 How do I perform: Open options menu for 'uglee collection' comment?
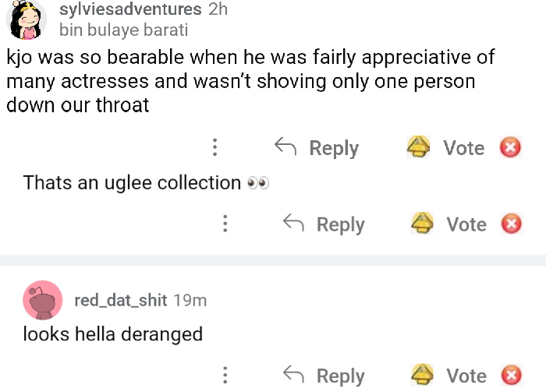(x=225, y=224)
